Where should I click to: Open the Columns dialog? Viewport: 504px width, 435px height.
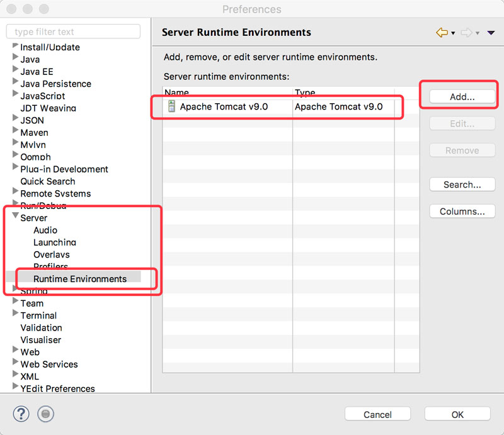tap(462, 211)
